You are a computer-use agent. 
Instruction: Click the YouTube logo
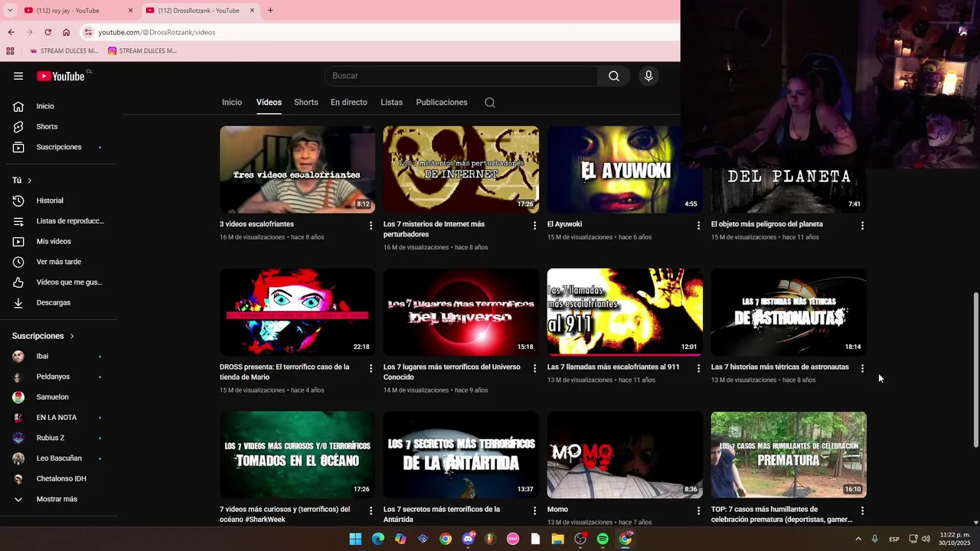60,76
